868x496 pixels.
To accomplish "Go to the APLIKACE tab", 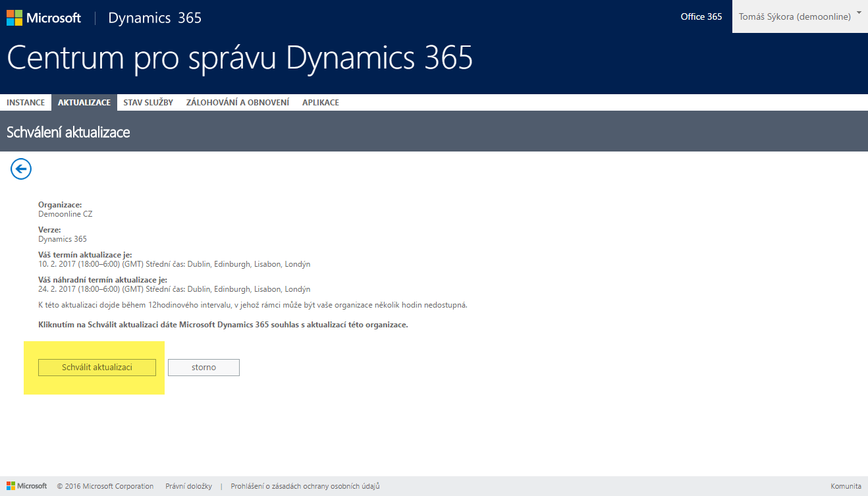I will (x=321, y=103).
